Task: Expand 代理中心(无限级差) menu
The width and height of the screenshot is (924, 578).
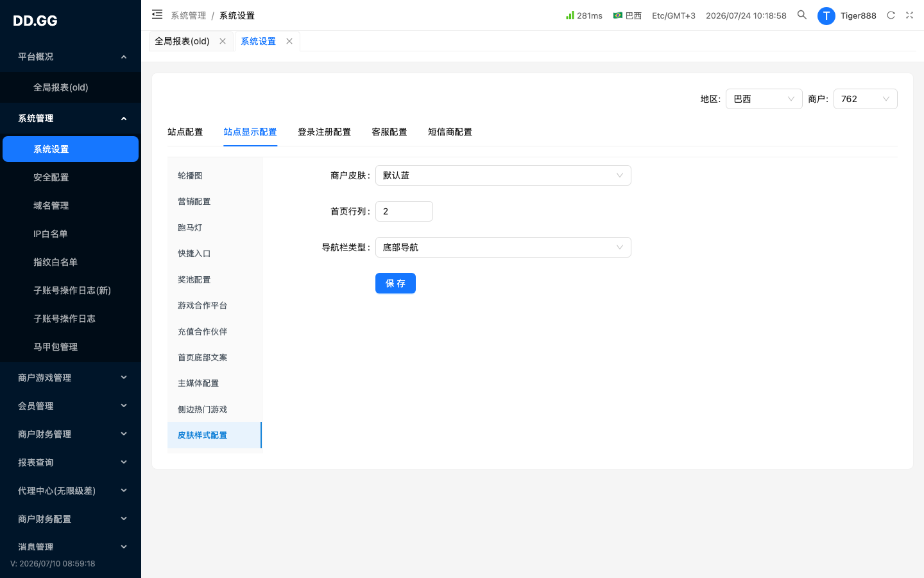Action: click(71, 491)
